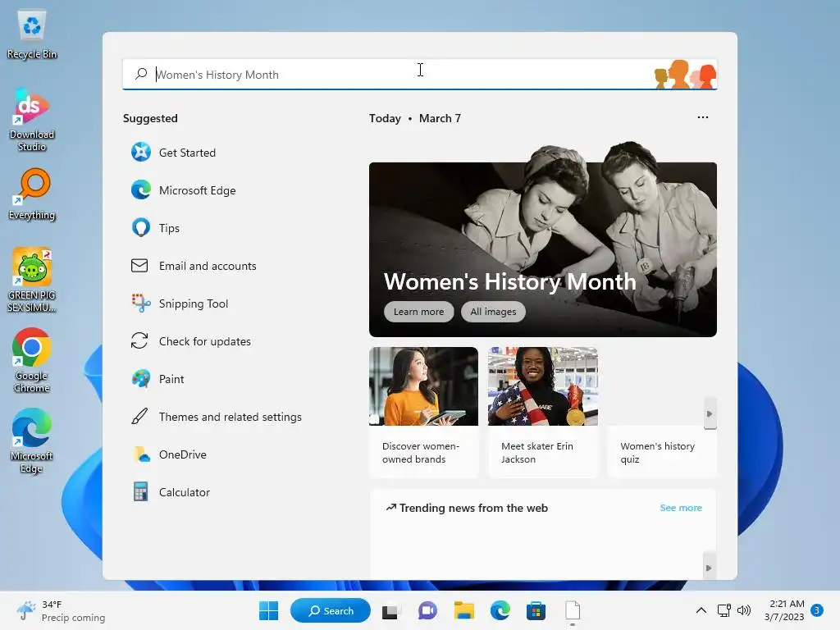Click next arrow beside the cards row
The width and height of the screenshot is (840, 630).
[710, 413]
